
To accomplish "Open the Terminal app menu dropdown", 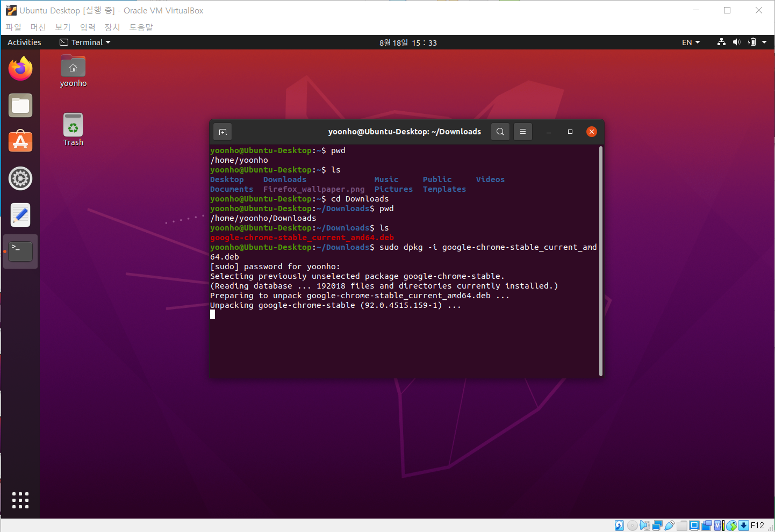I will (x=85, y=42).
